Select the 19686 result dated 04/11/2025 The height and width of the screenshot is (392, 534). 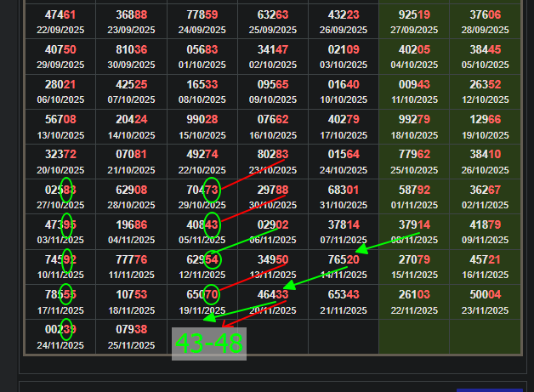[x=131, y=230]
